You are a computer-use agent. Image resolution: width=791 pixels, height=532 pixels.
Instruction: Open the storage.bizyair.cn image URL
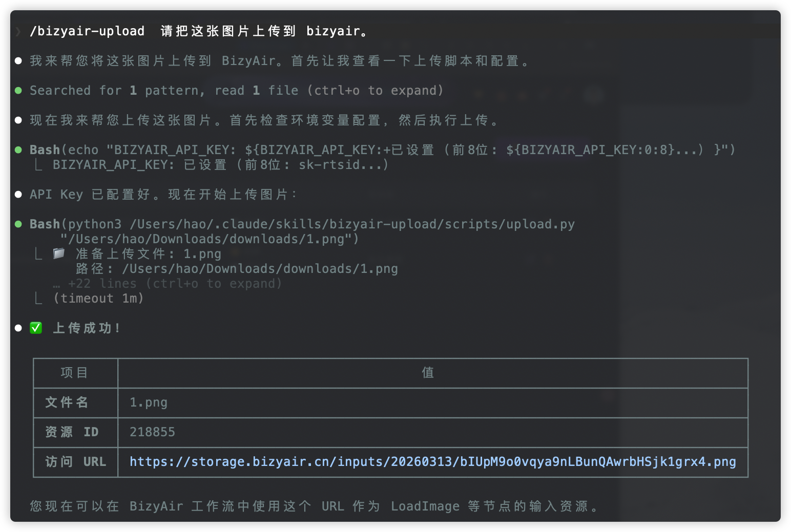pyautogui.click(x=432, y=462)
